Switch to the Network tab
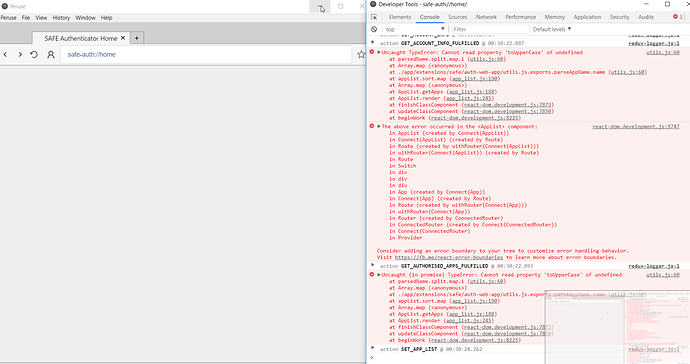 point(486,17)
